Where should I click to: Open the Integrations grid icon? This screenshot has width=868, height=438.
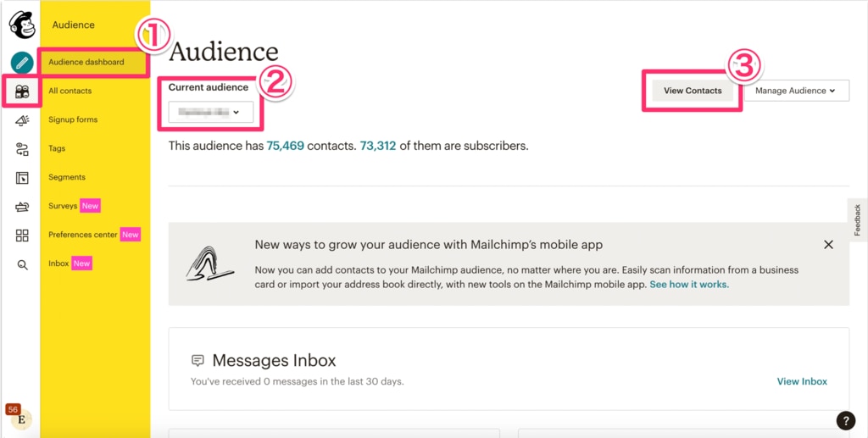[22, 236]
